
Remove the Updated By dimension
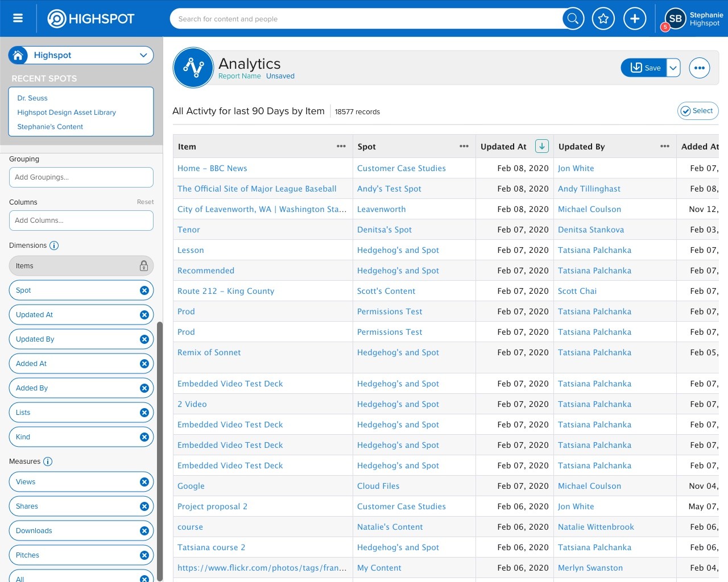pyautogui.click(x=144, y=339)
